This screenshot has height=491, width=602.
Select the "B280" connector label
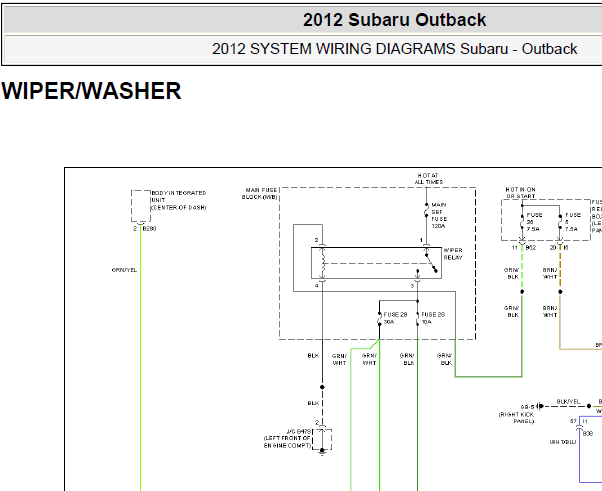(149, 228)
